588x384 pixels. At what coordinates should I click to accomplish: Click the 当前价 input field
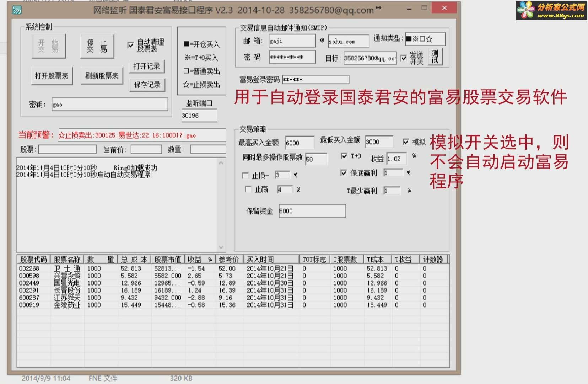[146, 149]
